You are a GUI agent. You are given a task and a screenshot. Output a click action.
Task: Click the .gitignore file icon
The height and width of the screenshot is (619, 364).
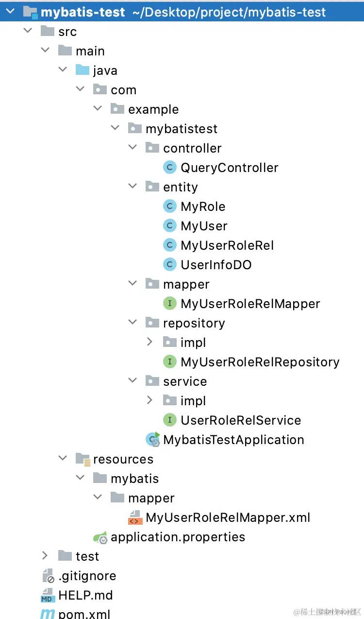(48, 576)
